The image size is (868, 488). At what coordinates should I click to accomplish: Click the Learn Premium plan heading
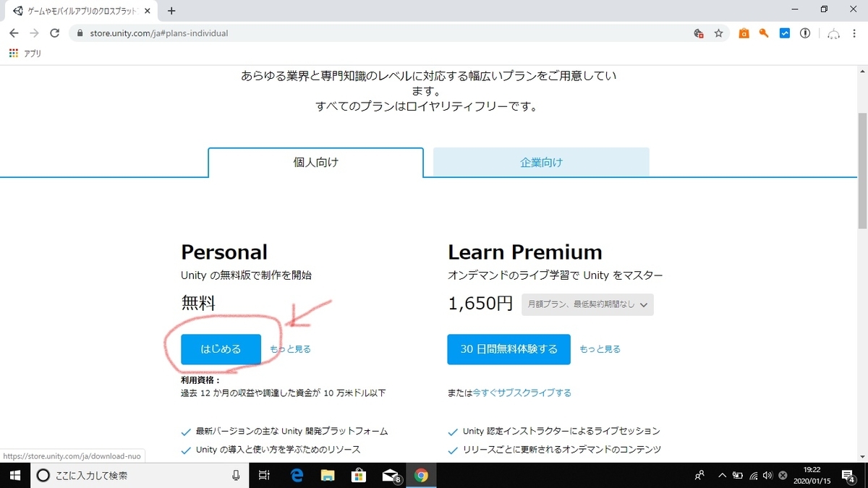tap(525, 252)
